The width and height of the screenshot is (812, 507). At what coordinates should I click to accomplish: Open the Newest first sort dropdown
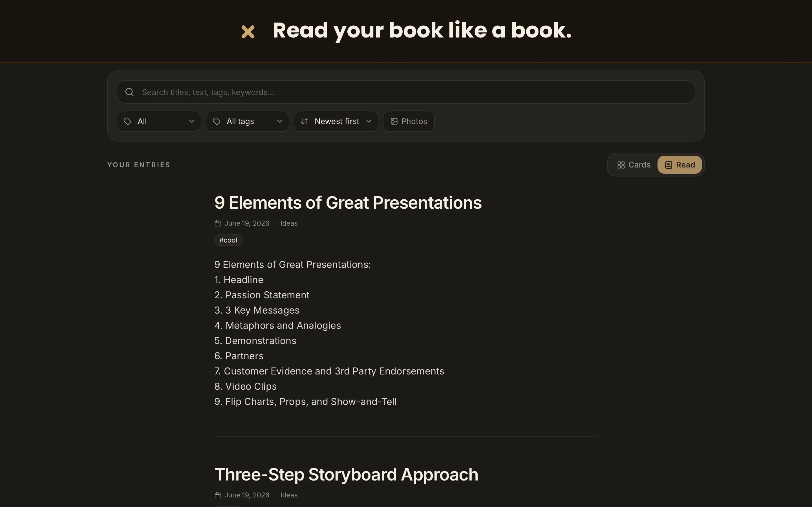(336, 121)
